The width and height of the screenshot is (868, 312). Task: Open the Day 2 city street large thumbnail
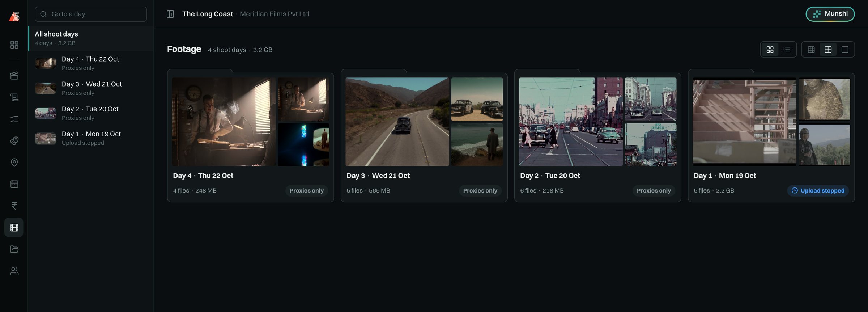pyautogui.click(x=571, y=122)
